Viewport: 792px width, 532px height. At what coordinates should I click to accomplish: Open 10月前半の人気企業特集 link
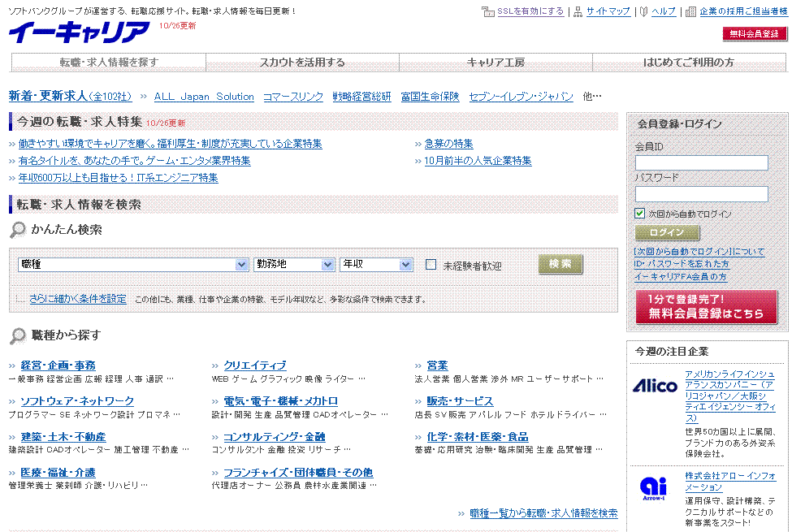click(478, 161)
